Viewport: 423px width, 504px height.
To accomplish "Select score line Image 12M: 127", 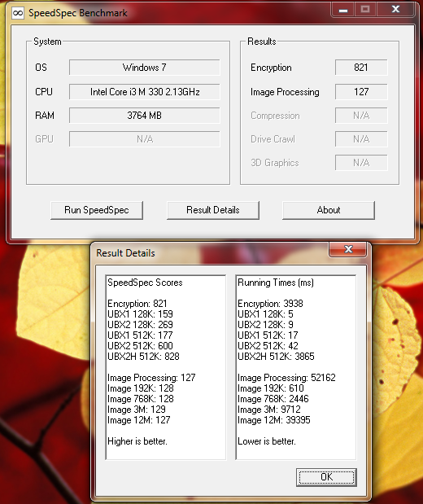I will point(139,420).
